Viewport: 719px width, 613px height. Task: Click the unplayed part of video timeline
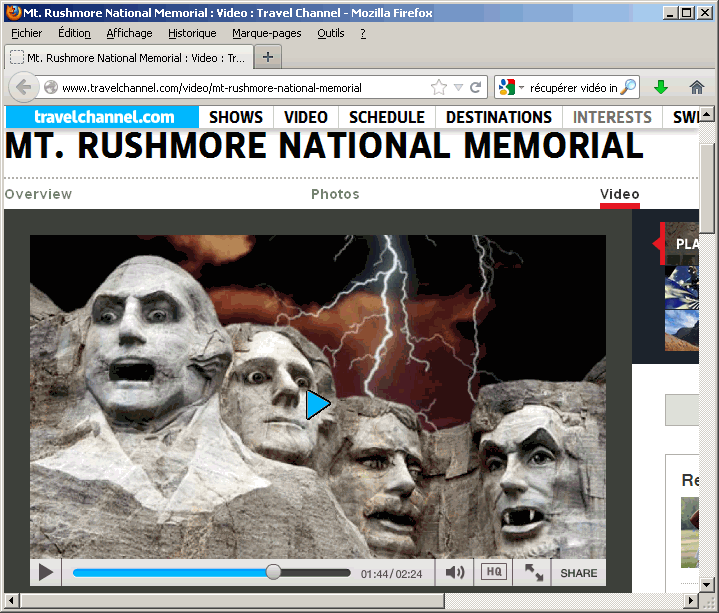tap(315, 573)
